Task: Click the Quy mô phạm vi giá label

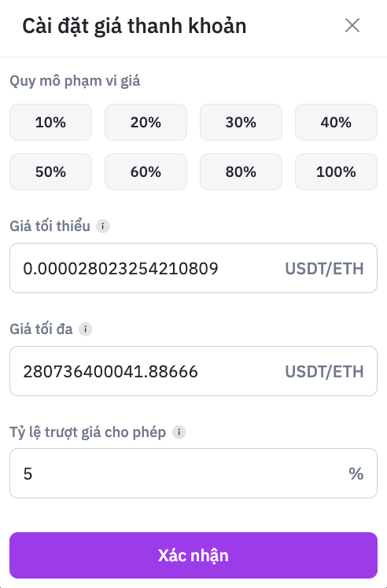Action: [x=75, y=81]
